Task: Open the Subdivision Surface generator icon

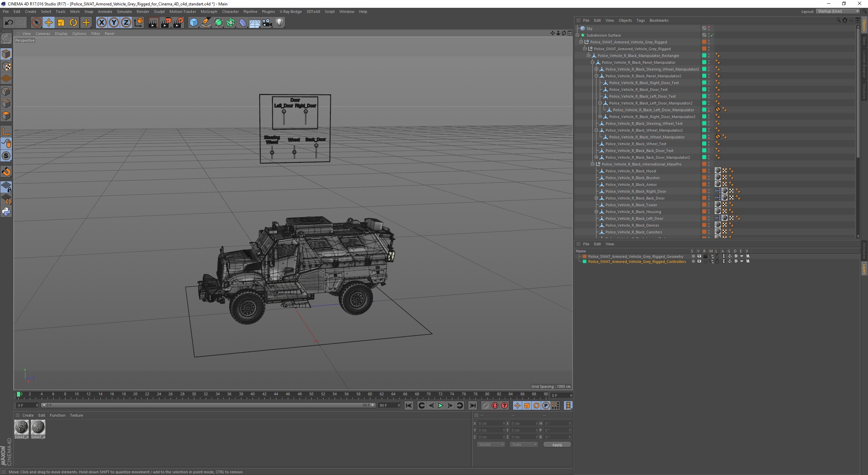Action: coord(218,23)
